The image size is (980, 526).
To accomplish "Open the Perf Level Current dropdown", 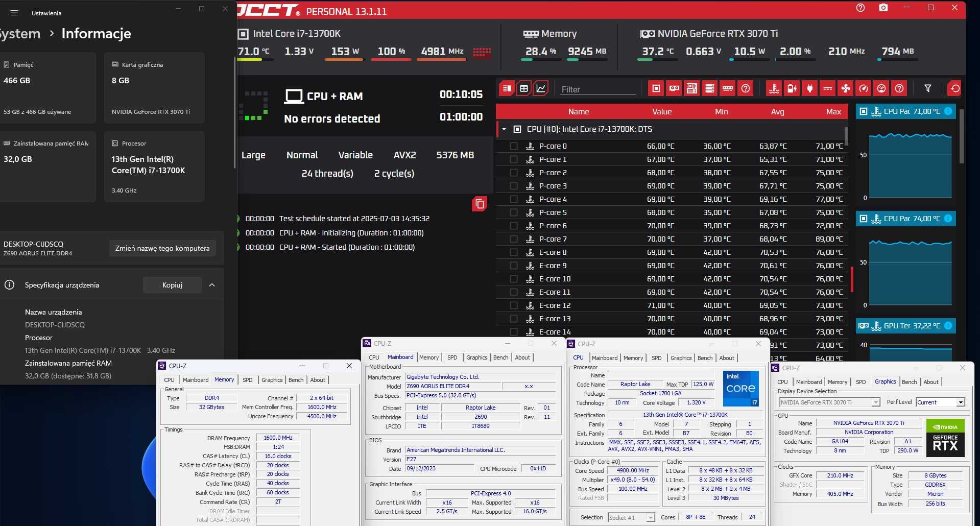I will coord(941,402).
